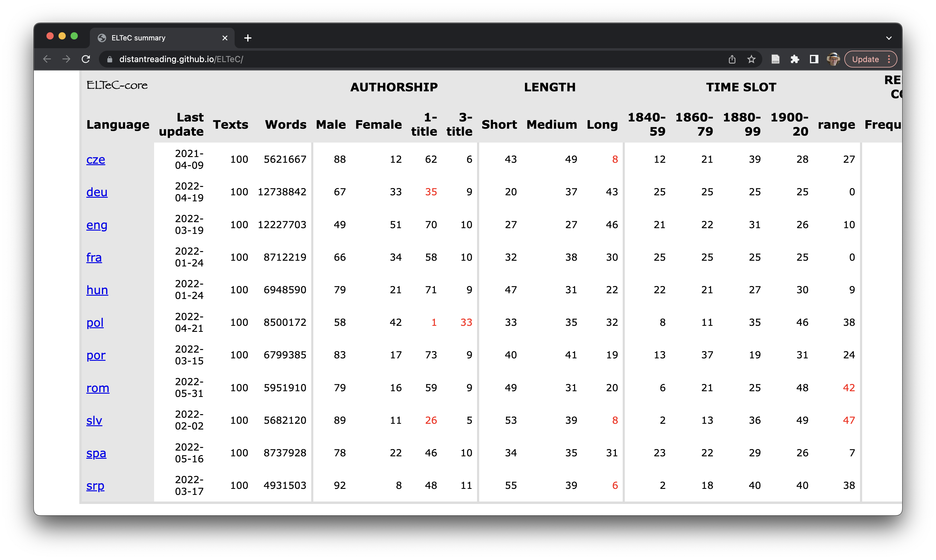Click the Language column header
Screen dimensions: 936x560
coord(118,124)
